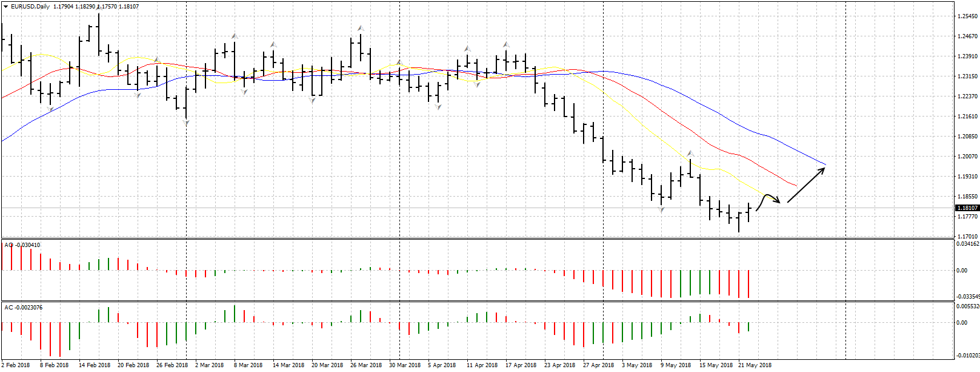Click the fractal up arrow above the 26 March high

pos(361,28)
